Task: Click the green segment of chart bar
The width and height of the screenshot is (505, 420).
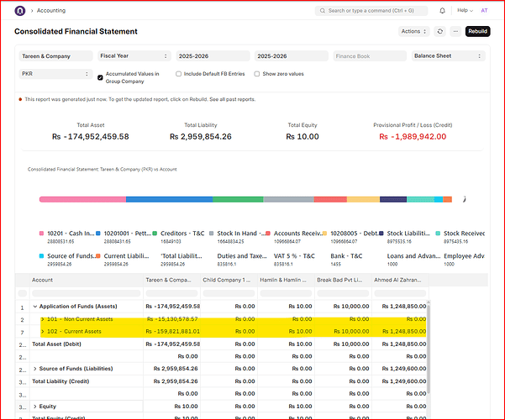Action: pos(238,200)
